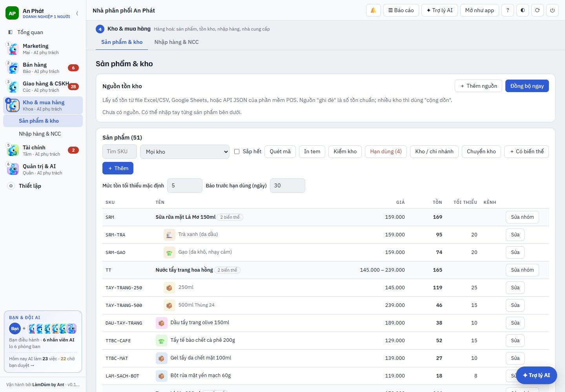
Task: Switch to Nhập hàng & NCC tab
Action: coord(177,42)
